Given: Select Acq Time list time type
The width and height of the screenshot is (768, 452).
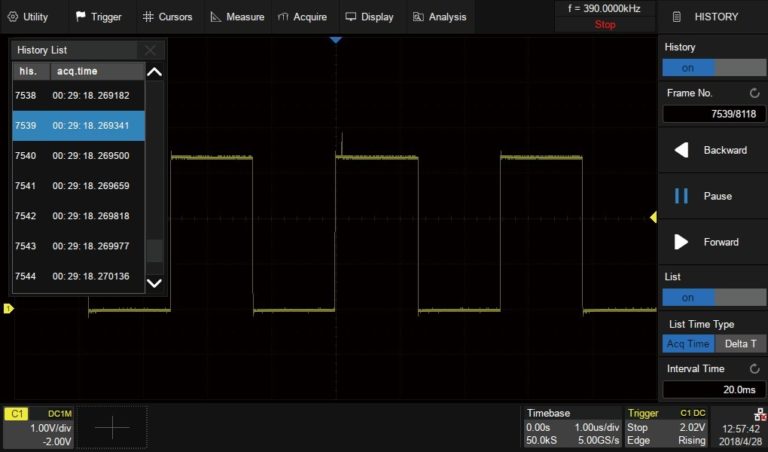Looking at the screenshot, I should [687, 344].
